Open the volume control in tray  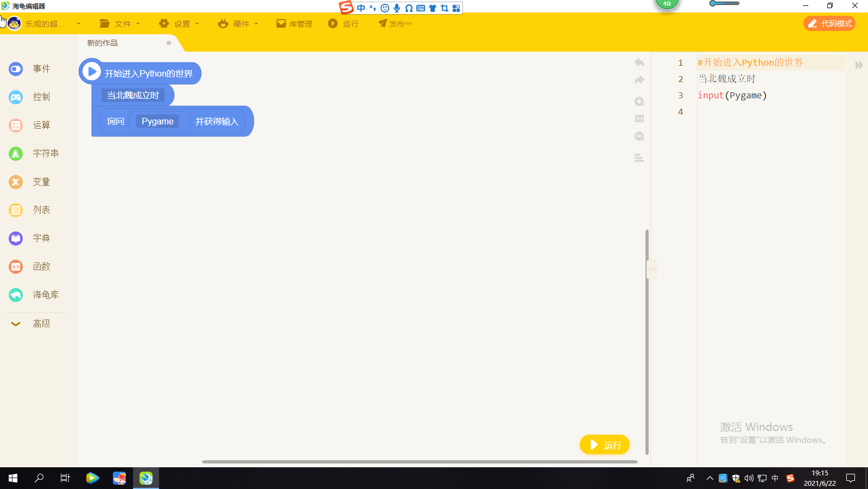tap(749, 478)
